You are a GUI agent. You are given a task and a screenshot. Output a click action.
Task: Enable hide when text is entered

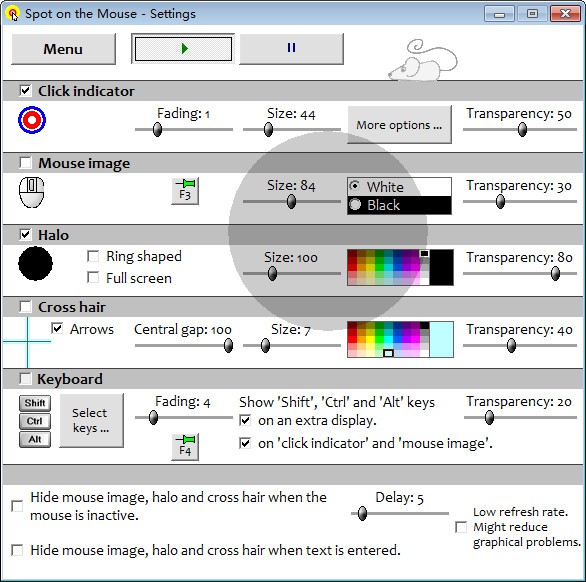pos(17,550)
